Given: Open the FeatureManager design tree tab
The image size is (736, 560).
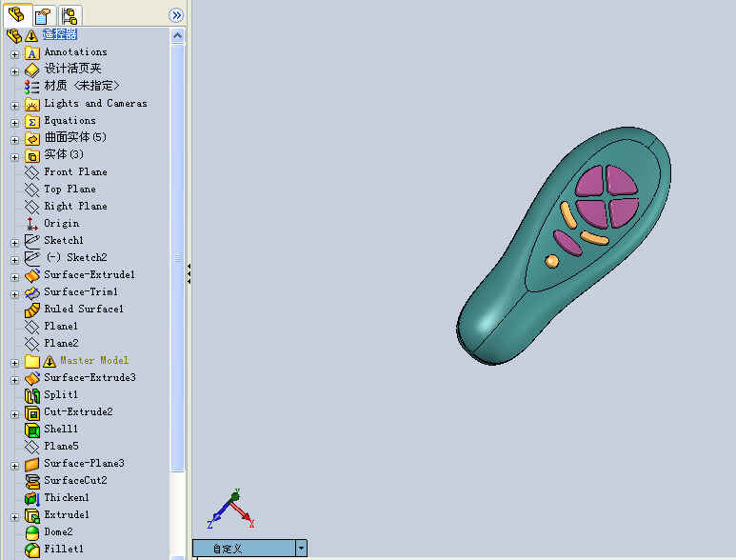Looking at the screenshot, I should pyautogui.click(x=17, y=15).
